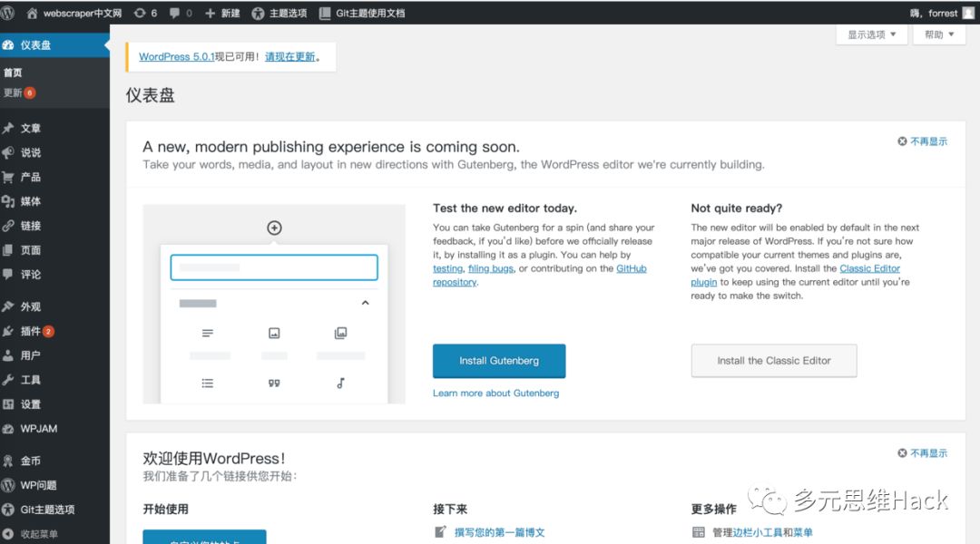This screenshot has height=544, width=980.
Task: Click 请现在更新 update now link
Action: pos(290,57)
